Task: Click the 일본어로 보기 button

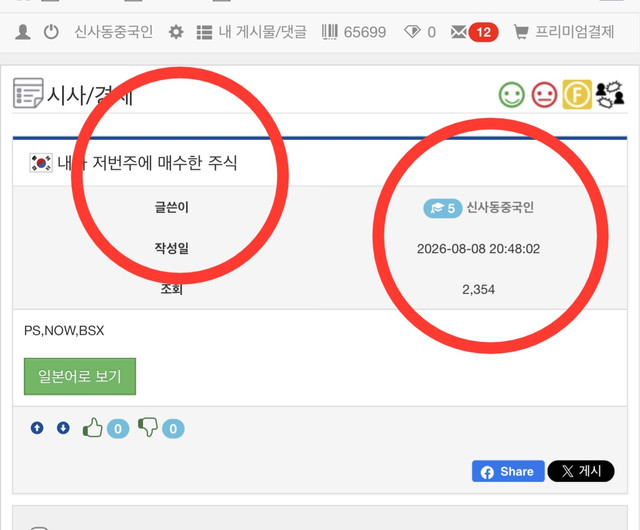Action: tap(80, 376)
